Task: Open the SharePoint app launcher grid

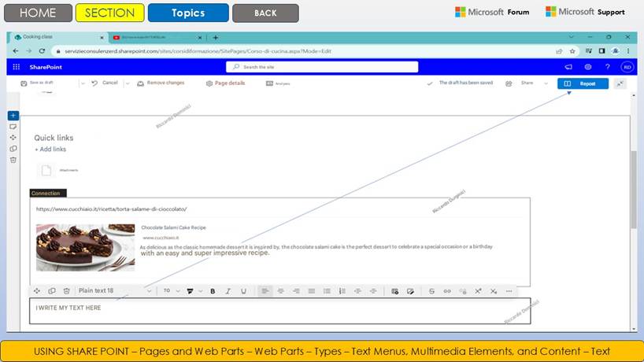Action: [17, 67]
